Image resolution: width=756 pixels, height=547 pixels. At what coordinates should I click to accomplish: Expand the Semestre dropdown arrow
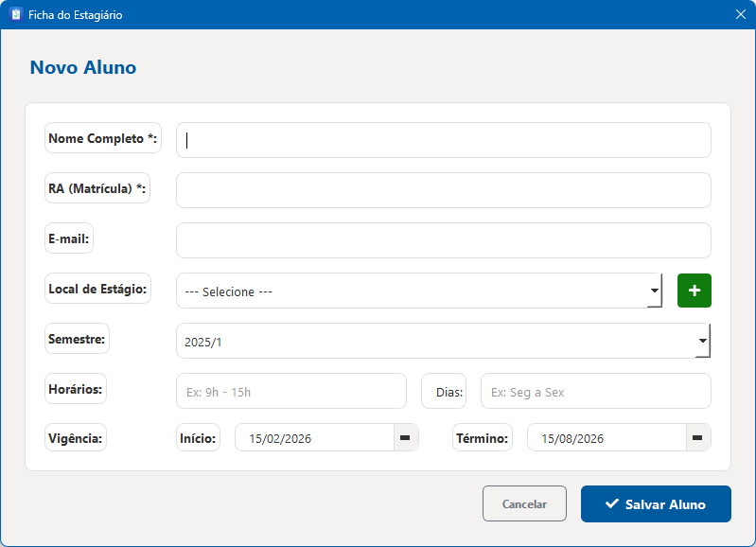(x=702, y=341)
